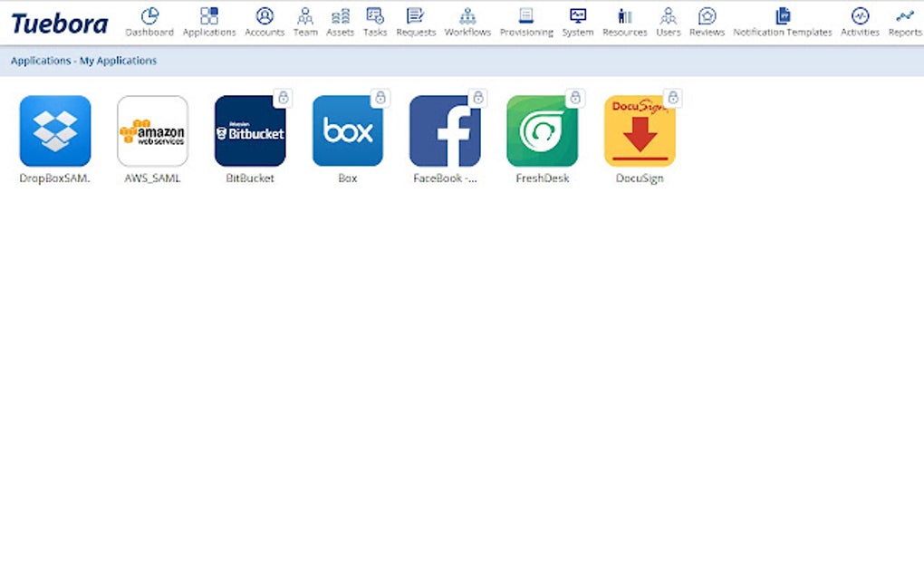Open Workflows from the top bar
924x578 pixels.
(x=467, y=23)
